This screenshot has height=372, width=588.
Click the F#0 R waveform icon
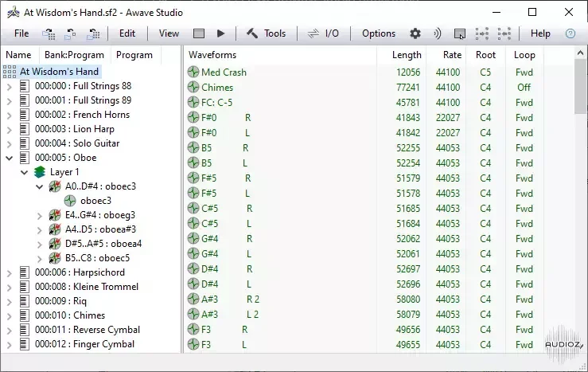point(193,117)
